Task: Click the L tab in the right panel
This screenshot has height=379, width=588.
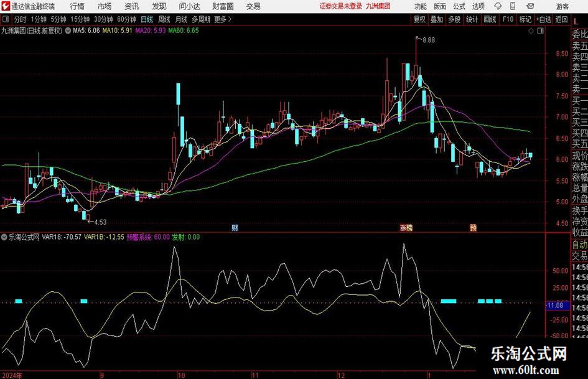Action: (576, 22)
